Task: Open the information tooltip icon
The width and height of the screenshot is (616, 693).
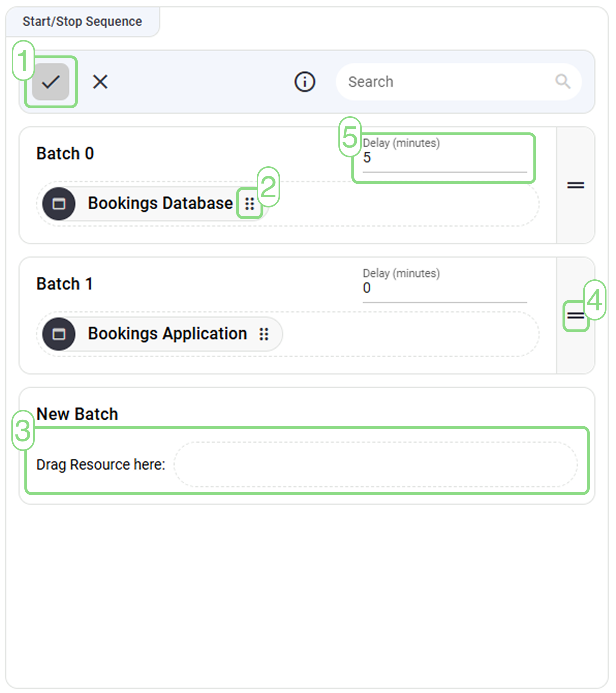Action: pos(304,81)
